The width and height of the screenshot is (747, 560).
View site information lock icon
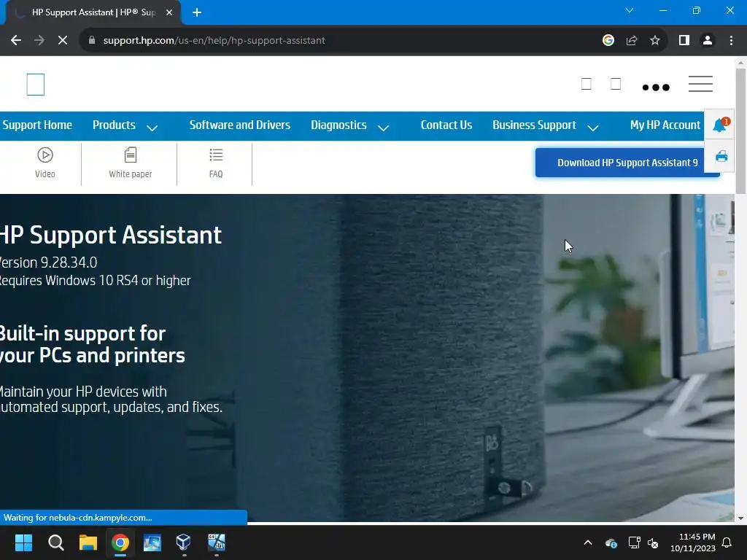(91, 41)
